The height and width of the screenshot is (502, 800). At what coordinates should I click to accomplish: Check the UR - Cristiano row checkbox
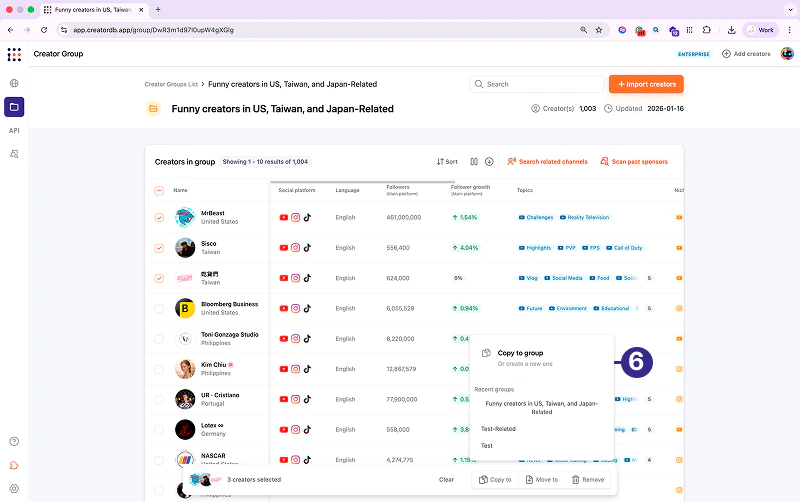click(159, 399)
